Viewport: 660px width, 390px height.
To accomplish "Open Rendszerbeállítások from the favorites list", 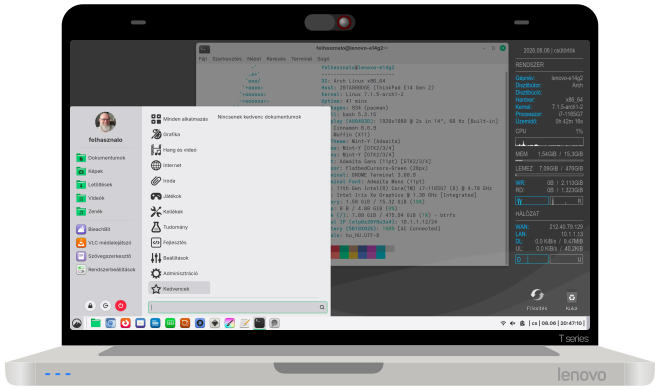I will (x=106, y=269).
